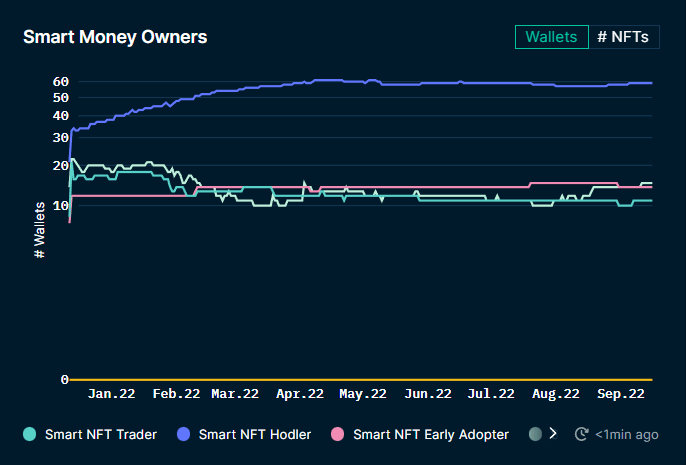Click the Smart NFT Early Adopter legend label

click(x=431, y=434)
